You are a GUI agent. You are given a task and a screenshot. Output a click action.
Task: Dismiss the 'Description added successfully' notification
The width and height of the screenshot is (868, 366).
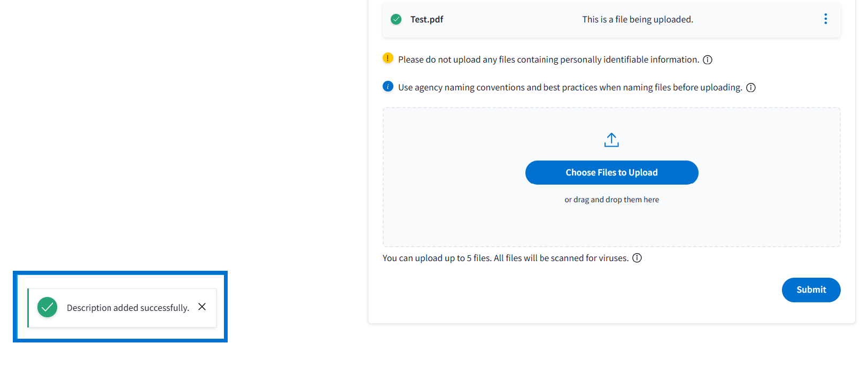(x=202, y=307)
